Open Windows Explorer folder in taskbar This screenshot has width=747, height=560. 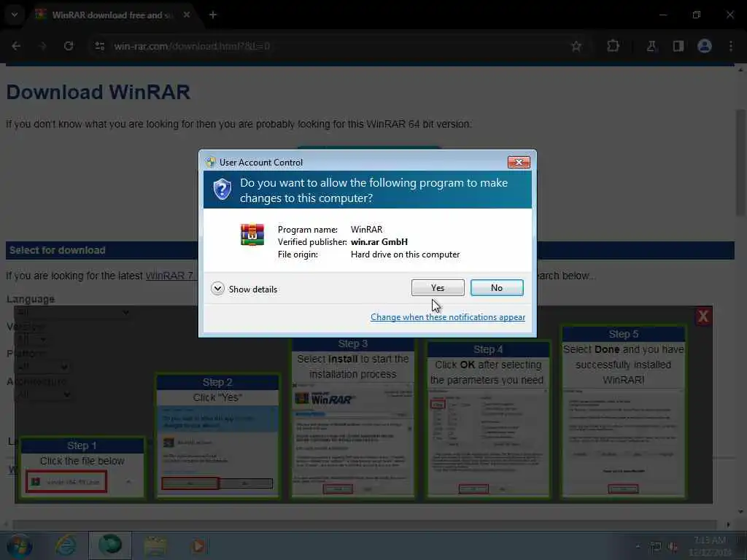click(155, 546)
